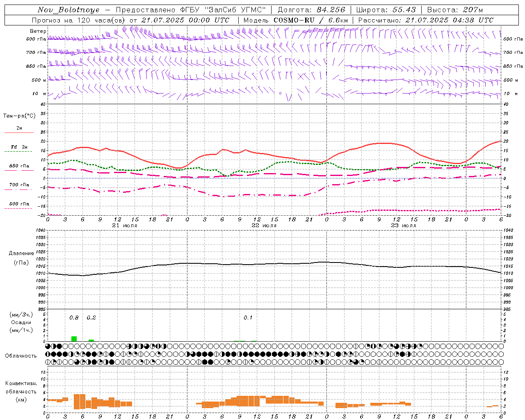Click the 0.2 precipitation amount value
The image size is (525, 420).
(91, 318)
